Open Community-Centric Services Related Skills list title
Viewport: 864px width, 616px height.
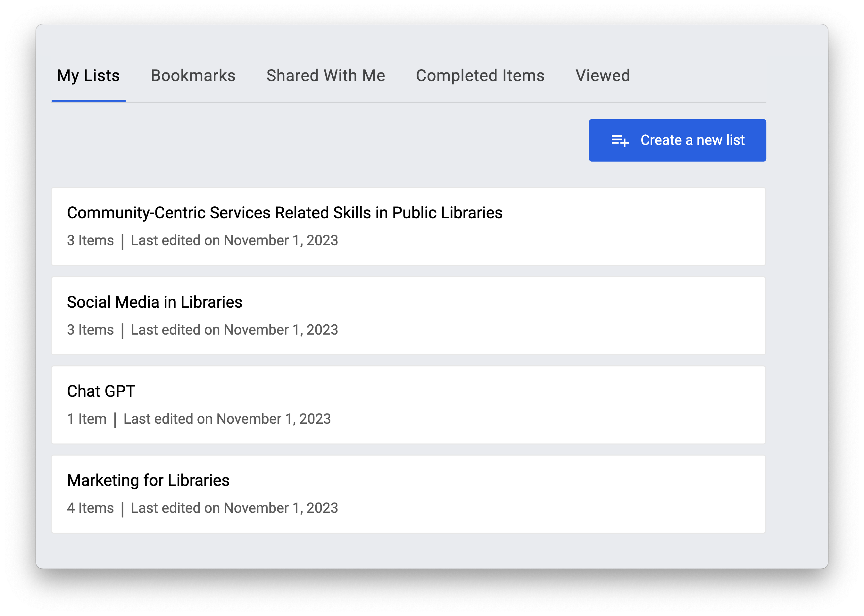tap(285, 213)
